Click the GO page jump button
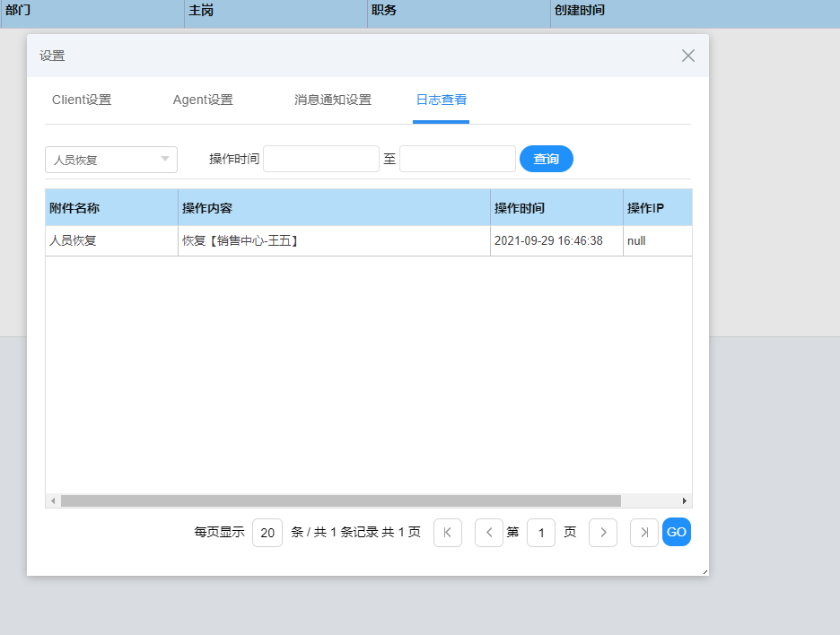The width and height of the screenshot is (840, 635). tap(677, 533)
